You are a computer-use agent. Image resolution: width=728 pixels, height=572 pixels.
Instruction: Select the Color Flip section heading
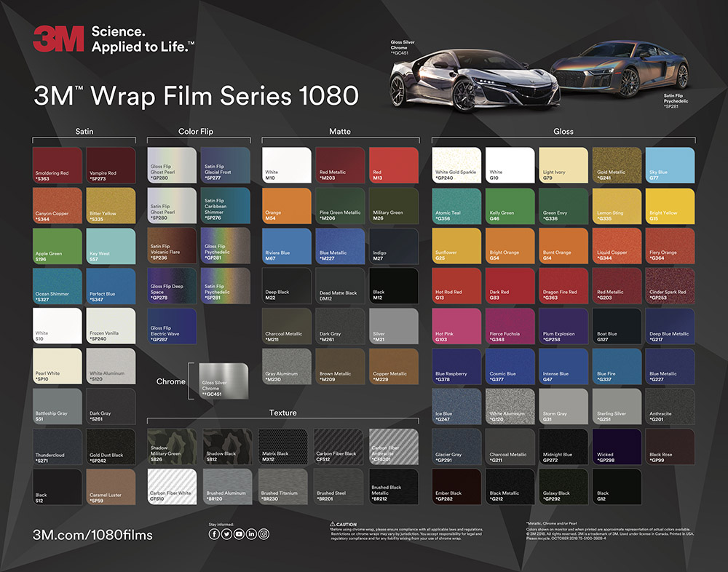(x=195, y=132)
